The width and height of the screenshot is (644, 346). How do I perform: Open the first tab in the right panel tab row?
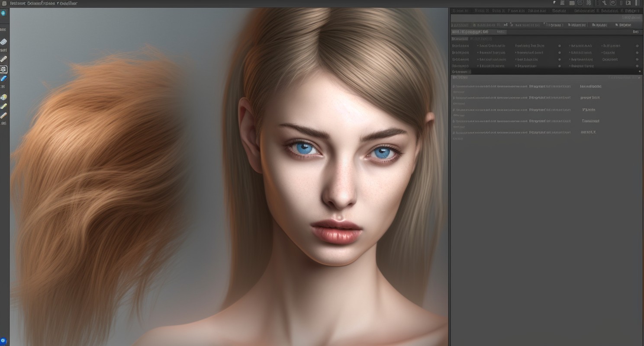click(x=460, y=11)
